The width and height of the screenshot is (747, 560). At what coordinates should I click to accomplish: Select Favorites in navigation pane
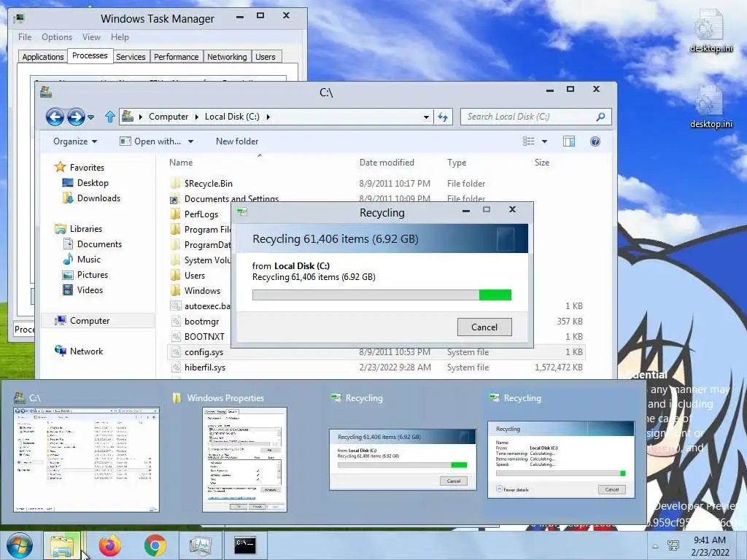80,167
